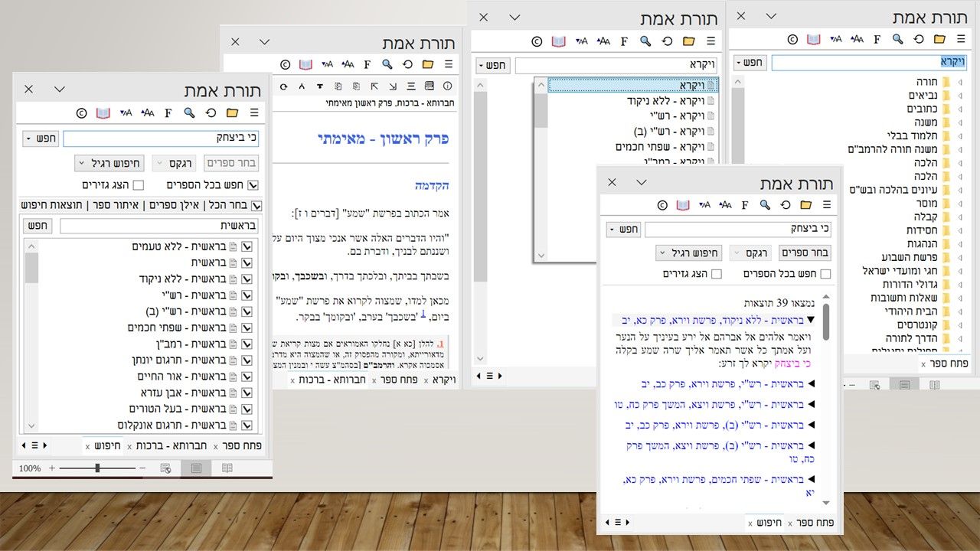Image resolution: width=980 pixels, height=551 pixels.
Task: Open footnote 1 link in the Chavruta text
Action: click(423, 313)
